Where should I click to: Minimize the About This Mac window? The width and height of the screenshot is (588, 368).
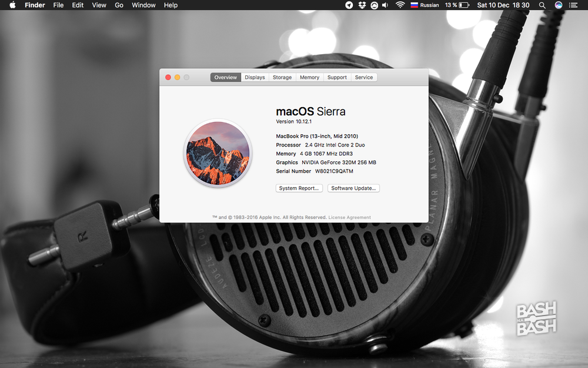pos(178,77)
